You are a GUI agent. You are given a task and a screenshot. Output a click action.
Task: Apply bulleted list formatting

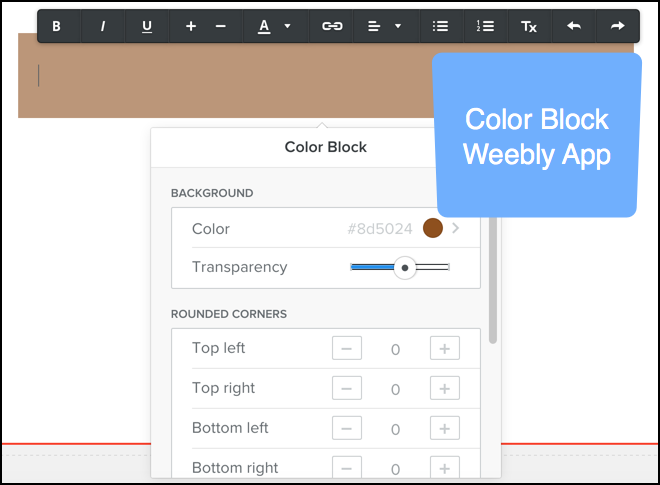point(440,26)
